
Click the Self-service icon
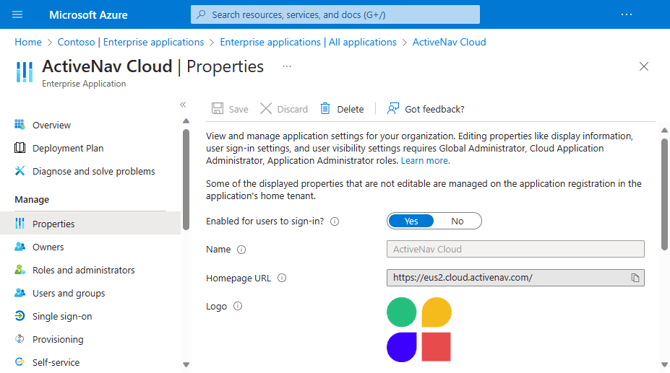[20, 362]
